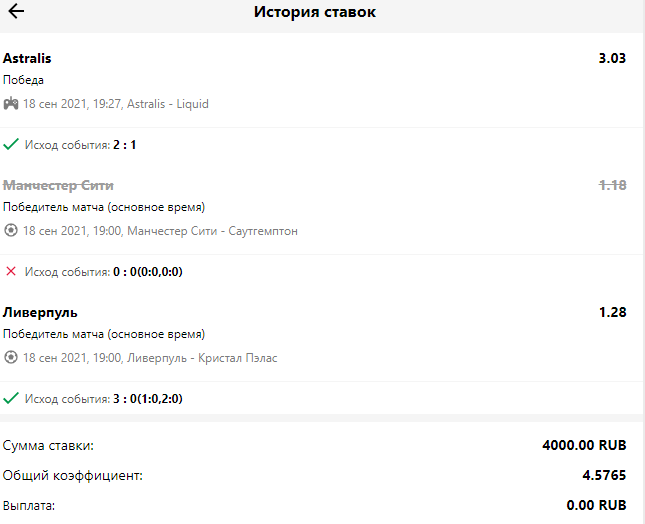The width and height of the screenshot is (645, 524).
Task: Click the total coefficient 4.5765
Action: tap(604, 476)
